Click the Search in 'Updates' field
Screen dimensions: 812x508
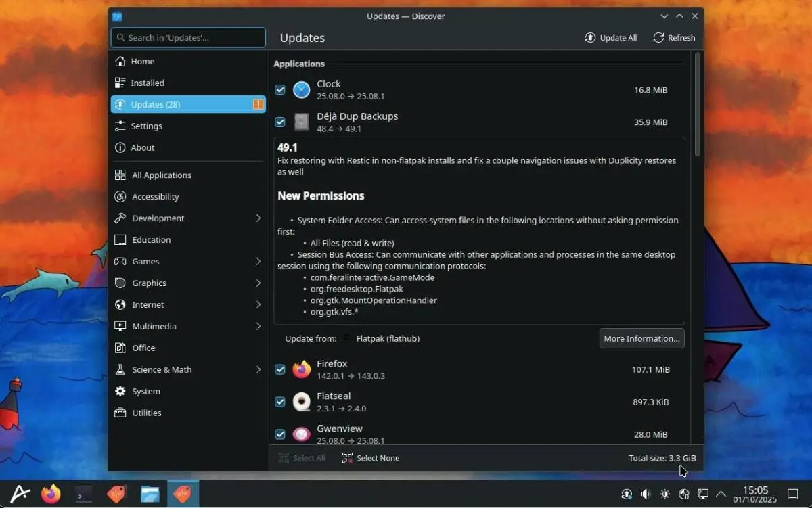(x=188, y=38)
